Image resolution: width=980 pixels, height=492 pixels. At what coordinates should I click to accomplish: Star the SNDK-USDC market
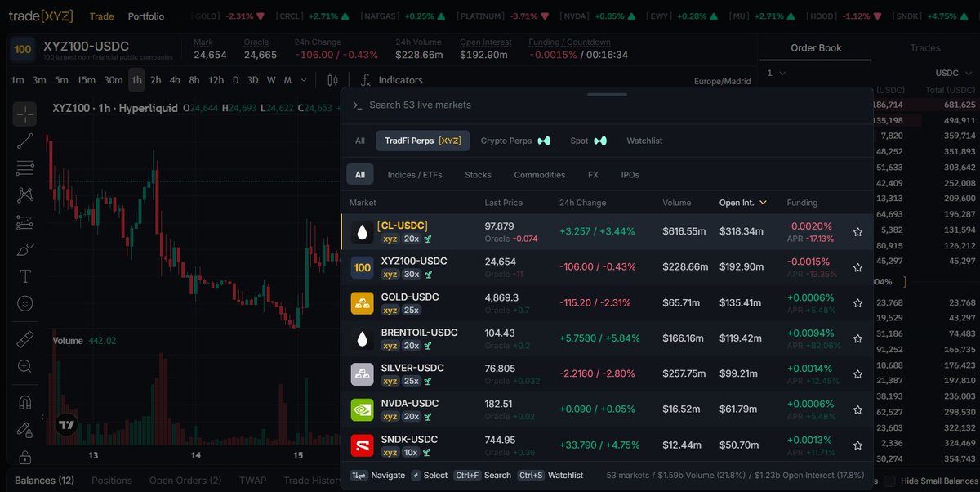(x=857, y=445)
